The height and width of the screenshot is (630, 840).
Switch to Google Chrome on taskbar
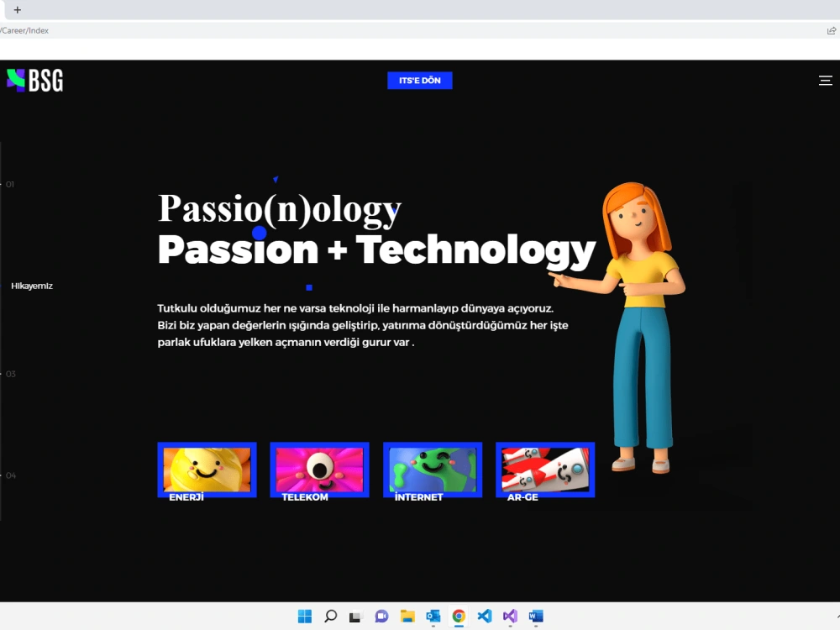tap(459, 616)
